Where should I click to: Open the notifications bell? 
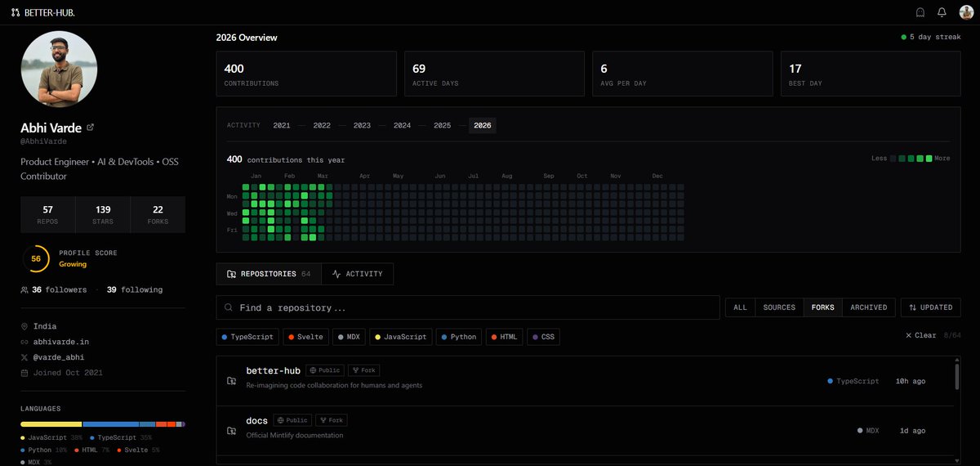tap(942, 12)
